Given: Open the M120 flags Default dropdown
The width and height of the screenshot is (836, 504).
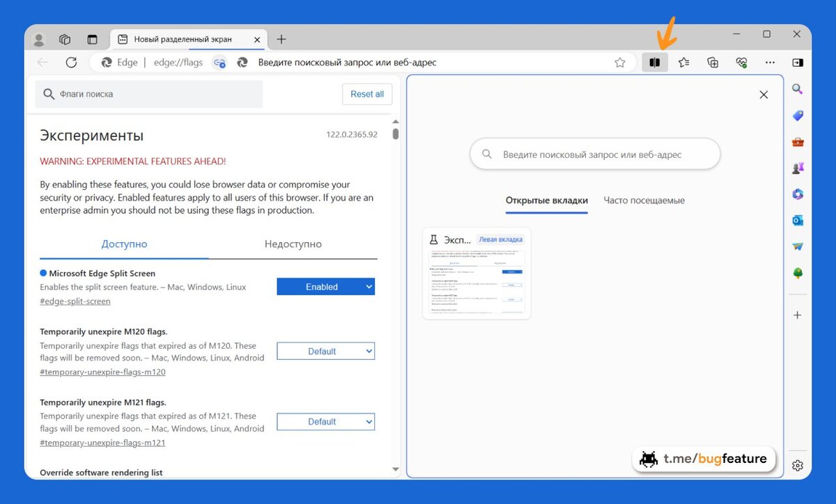Looking at the screenshot, I should coord(325,352).
